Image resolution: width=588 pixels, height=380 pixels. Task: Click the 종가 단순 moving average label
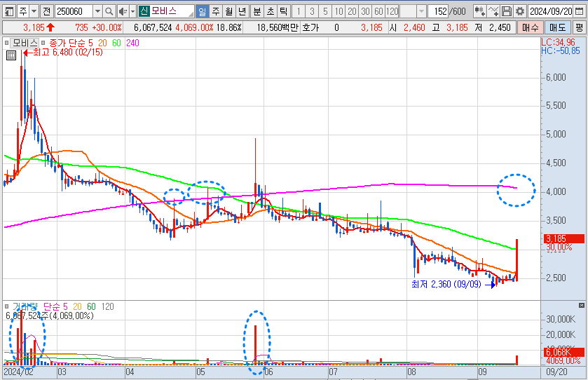[x=67, y=43]
